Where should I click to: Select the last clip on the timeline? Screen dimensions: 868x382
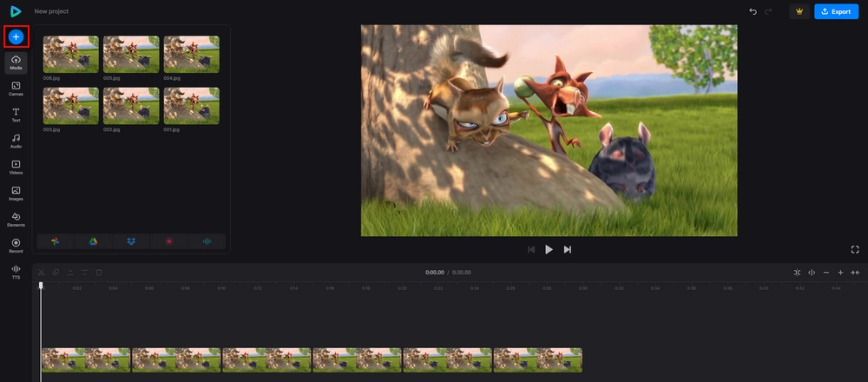(538, 359)
